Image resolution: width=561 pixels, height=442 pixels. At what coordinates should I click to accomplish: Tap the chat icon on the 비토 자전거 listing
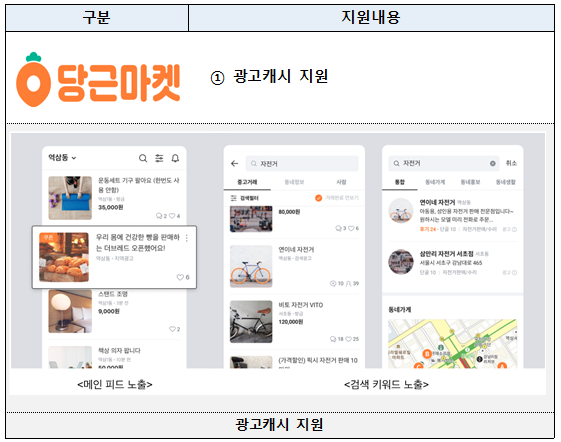click(333, 339)
